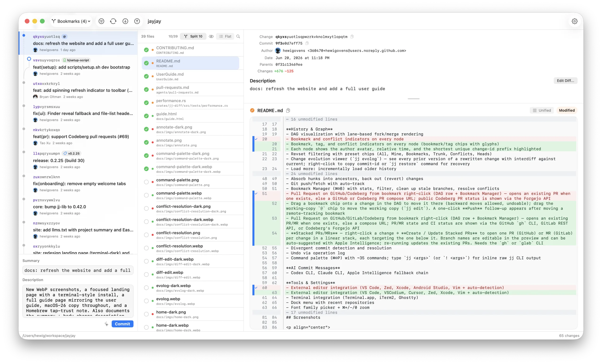Uncheck the CONTRIBUTING.md file checkbox
The image size is (602, 364).
pyautogui.click(x=146, y=50)
